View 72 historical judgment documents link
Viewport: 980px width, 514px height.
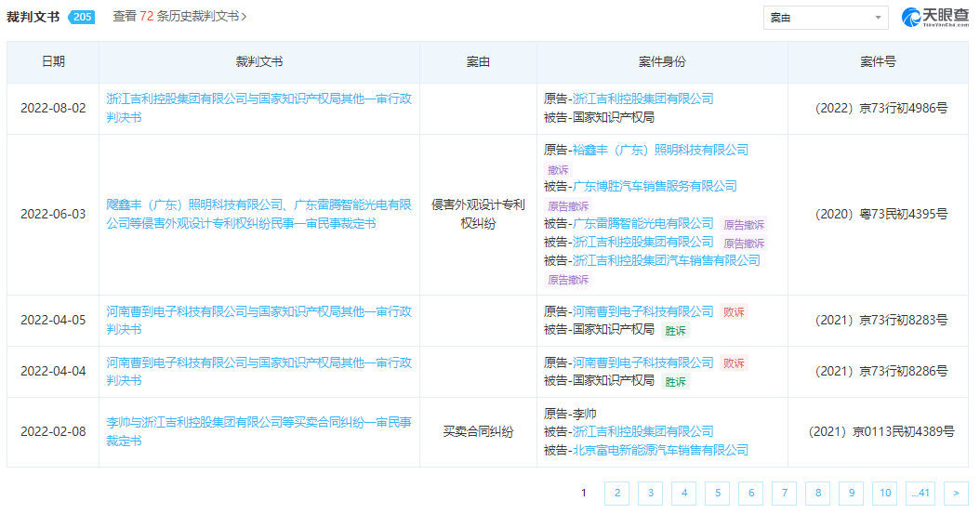tap(179, 16)
